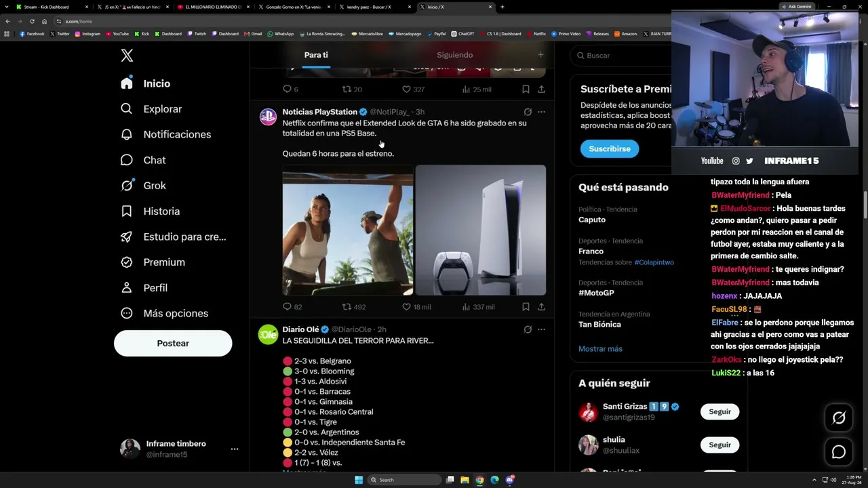Click the Buscar search field
Viewport: 868px width, 488px height.
[x=622, y=56]
